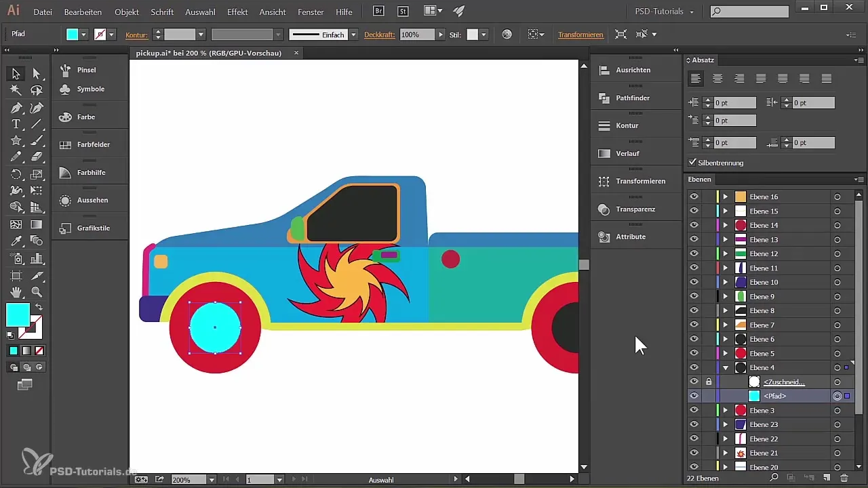Click the Adobe Bridge Br icon

click(380, 12)
